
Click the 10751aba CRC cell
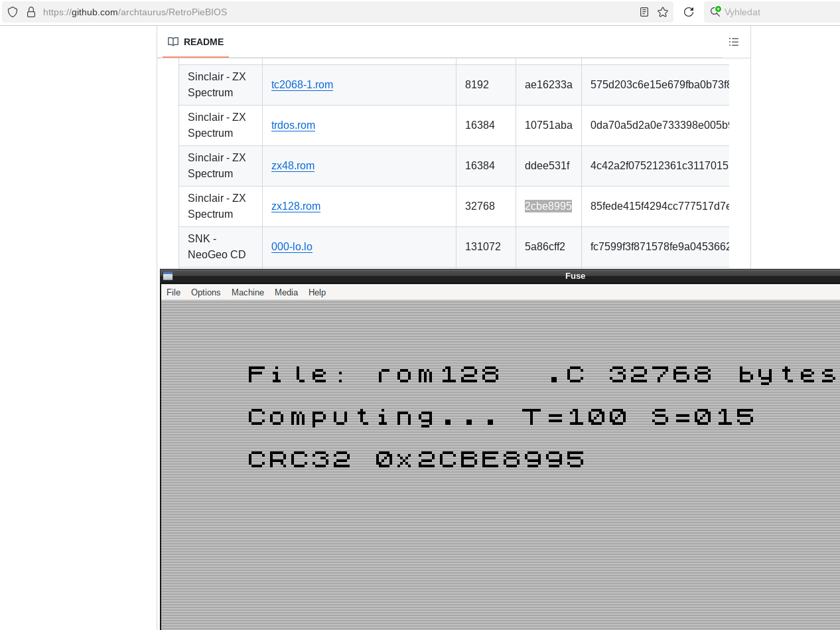[x=548, y=125]
